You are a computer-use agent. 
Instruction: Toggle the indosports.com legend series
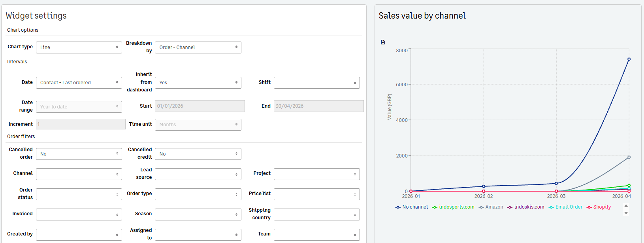pyautogui.click(x=453, y=207)
